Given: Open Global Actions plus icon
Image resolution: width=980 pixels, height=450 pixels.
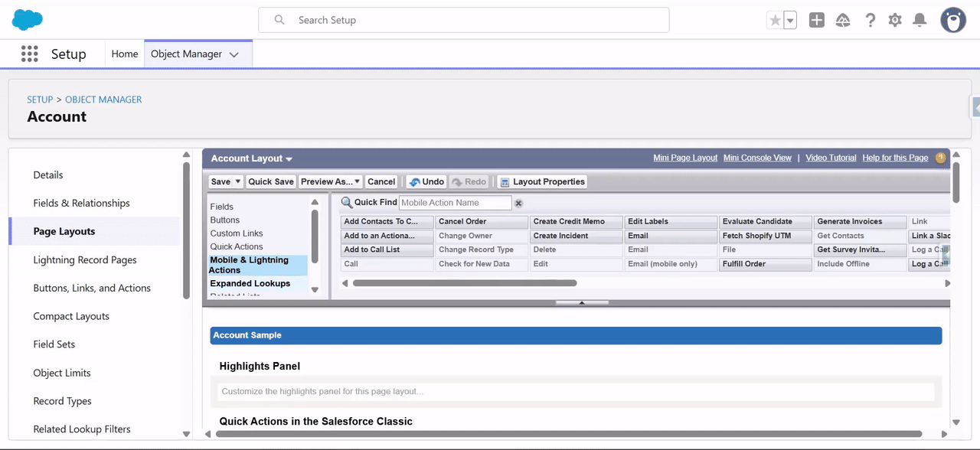Looking at the screenshot, I should coord(817,21).
